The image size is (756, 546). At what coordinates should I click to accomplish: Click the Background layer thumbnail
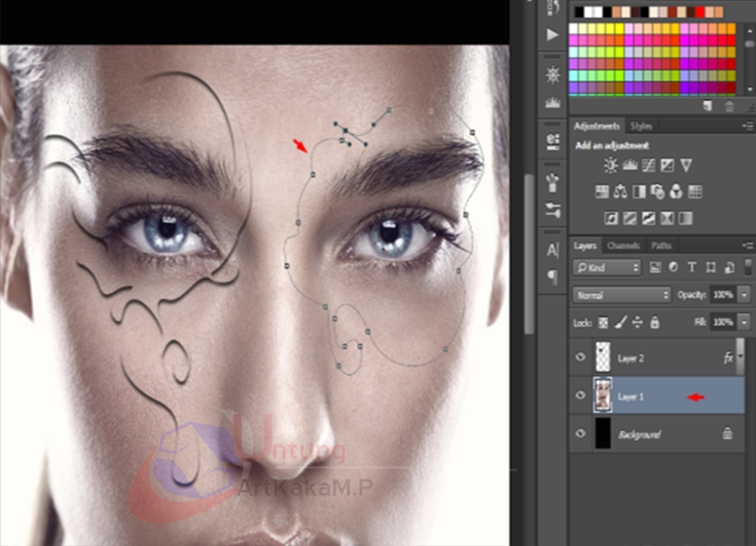point(603,434)
